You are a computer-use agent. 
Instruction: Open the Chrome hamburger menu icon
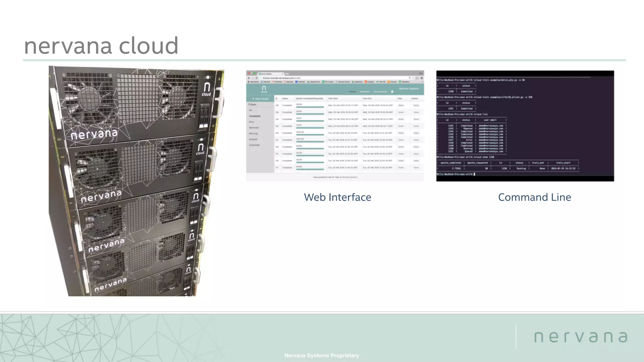coord(422,78)
